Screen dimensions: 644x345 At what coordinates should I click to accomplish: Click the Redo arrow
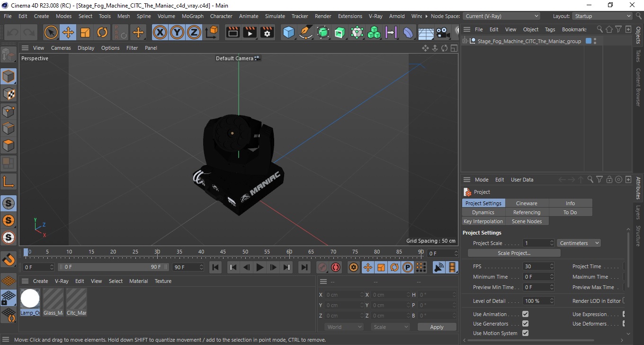point(29,32)
